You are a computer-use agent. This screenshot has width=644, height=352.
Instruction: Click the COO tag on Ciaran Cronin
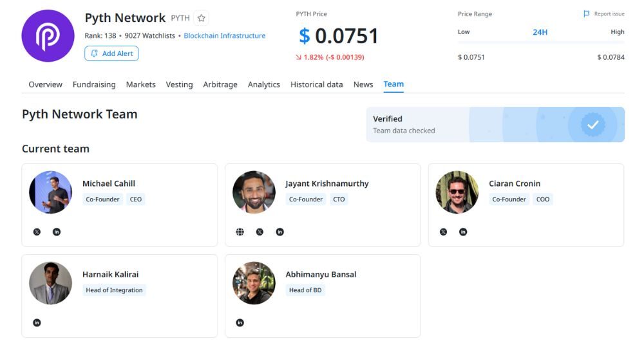542,199
